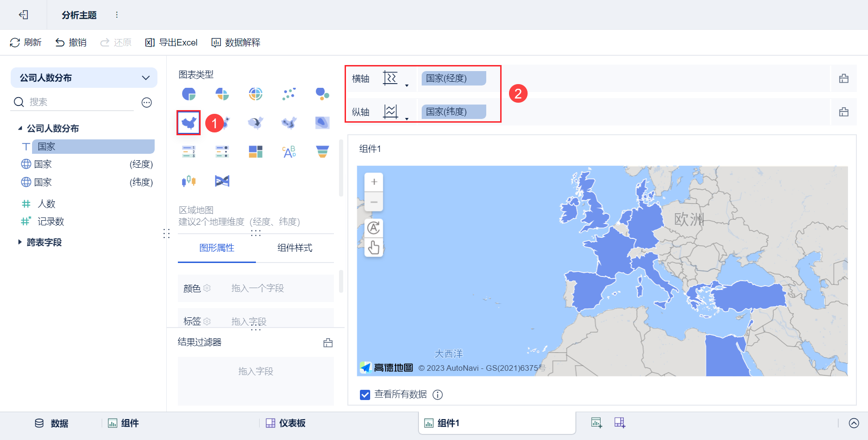This screenshot has width=868, height=440.
Task: Choose the word cloud chart type
Action: 289,151
